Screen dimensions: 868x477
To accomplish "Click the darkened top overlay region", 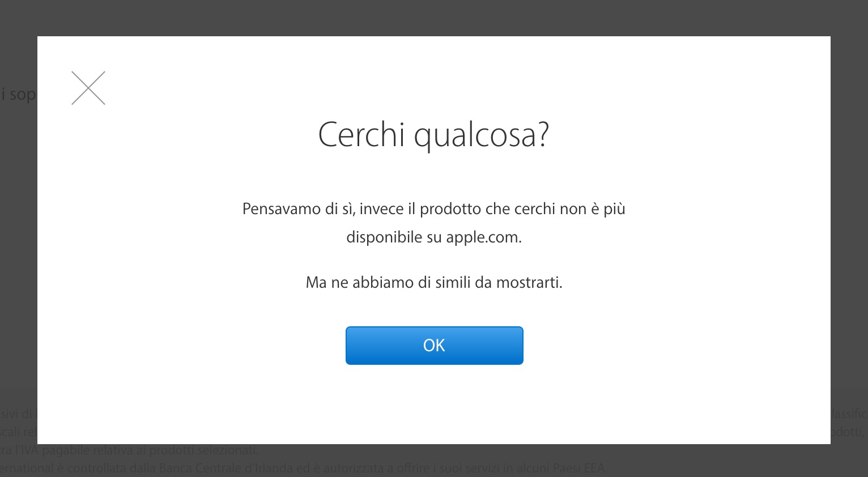I will click(434, 17).
